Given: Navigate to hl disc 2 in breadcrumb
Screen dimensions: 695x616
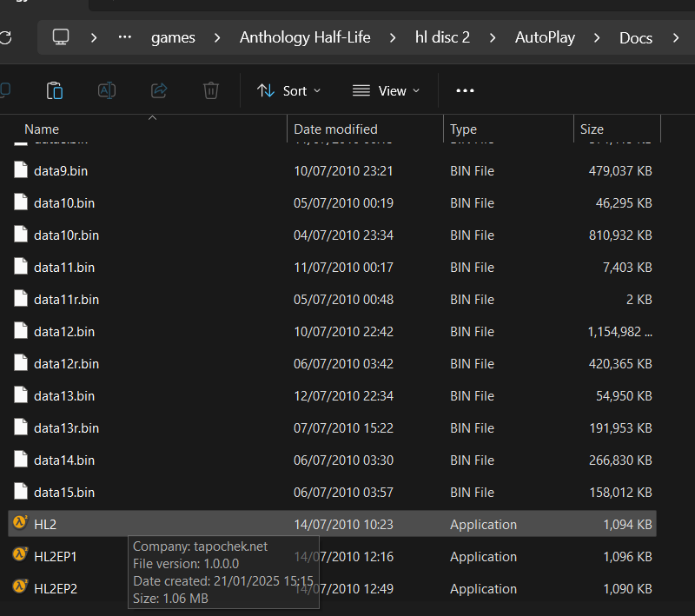Looking at the screenshot, I should [442, 37].
